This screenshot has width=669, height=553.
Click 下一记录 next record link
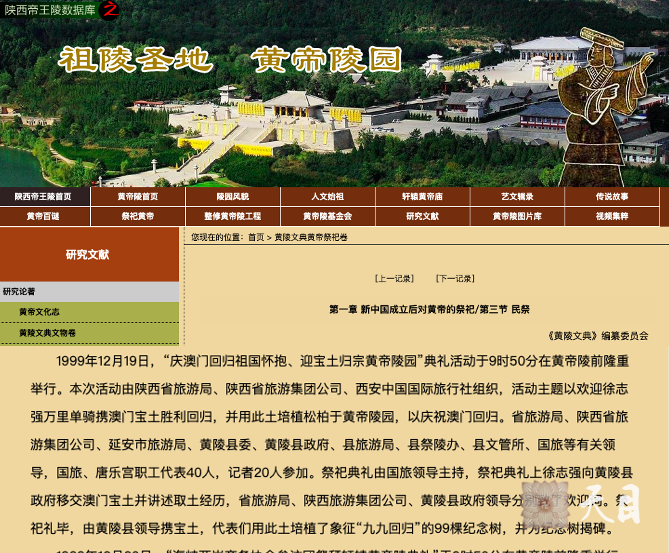point(455,278)
